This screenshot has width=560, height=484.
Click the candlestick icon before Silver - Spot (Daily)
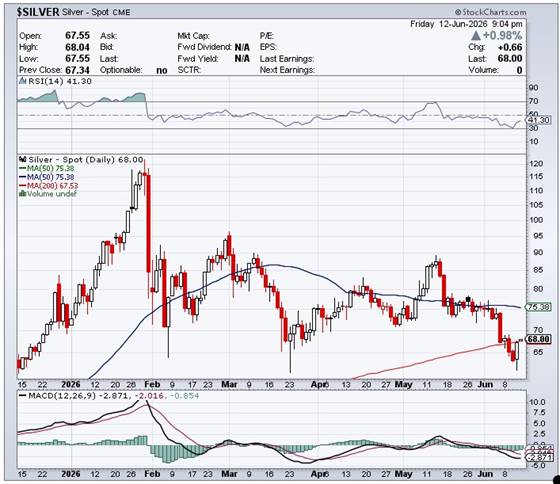(22, 159)
